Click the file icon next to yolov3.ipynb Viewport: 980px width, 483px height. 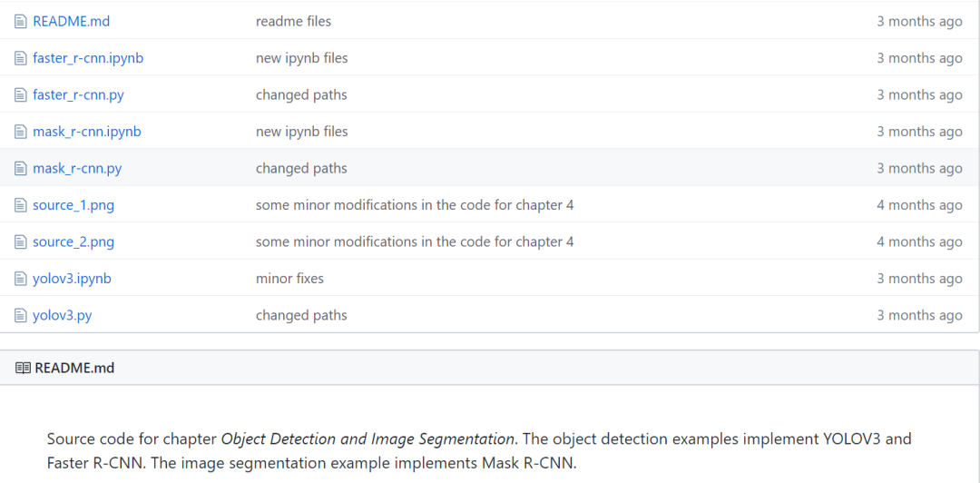point(21,279)
